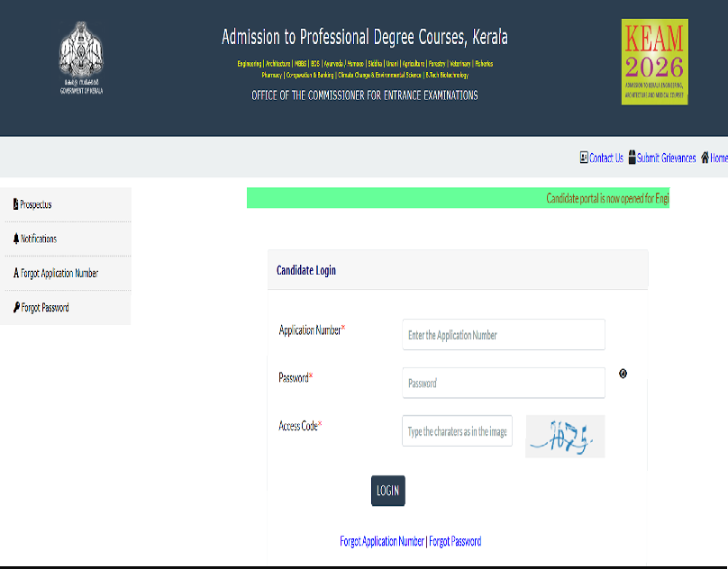The width and height of the screenshot is (728, 569).
Task: Toggle password visibility with the eye icon
Action: click(x=623, y=373)
